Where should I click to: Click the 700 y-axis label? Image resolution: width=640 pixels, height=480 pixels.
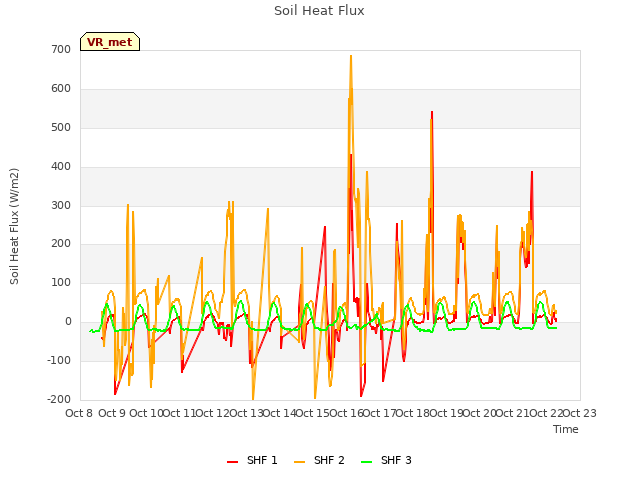61,50
